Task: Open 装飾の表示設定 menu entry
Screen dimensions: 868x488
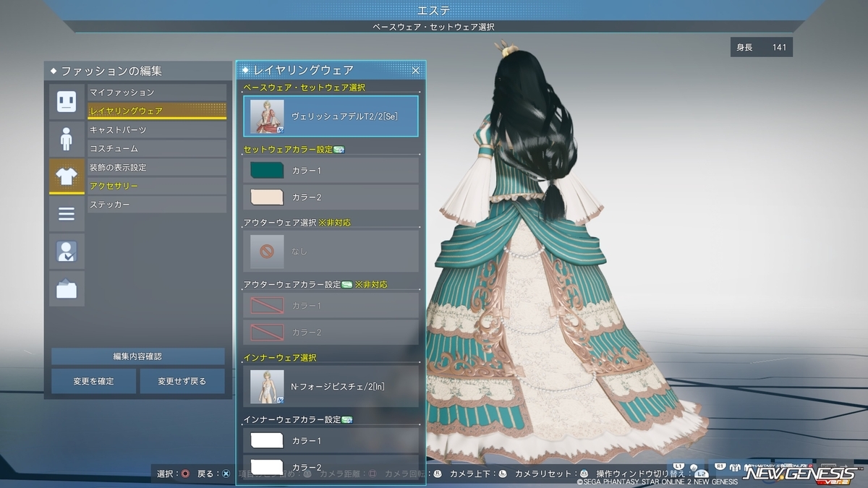Action: 157,168
